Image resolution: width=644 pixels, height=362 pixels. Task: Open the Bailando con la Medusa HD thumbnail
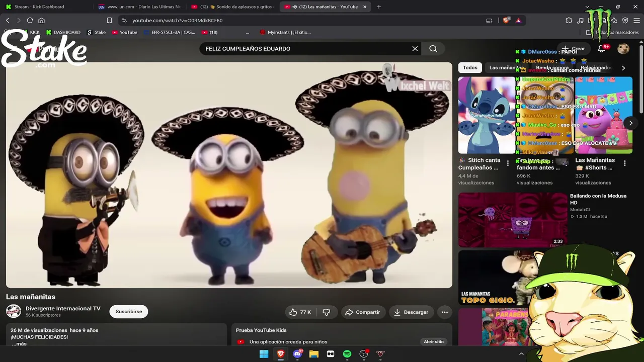[513, 220]
